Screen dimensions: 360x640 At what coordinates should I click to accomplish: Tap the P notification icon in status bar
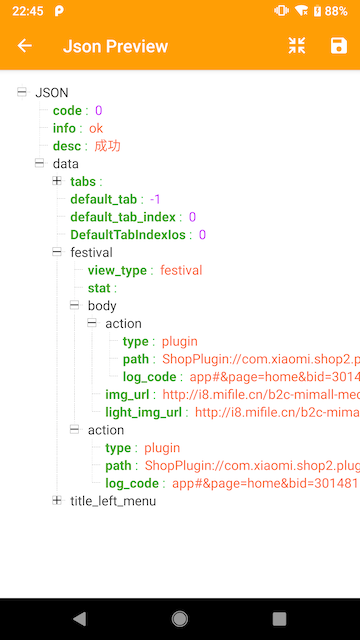pos(59,11)
